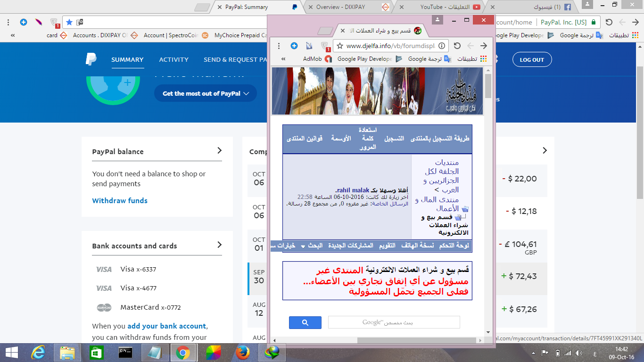The height and width of the screenshot is (362, 644).
Task: Click the + $ 72,43 transaction amount
Action: coord(519,276)
